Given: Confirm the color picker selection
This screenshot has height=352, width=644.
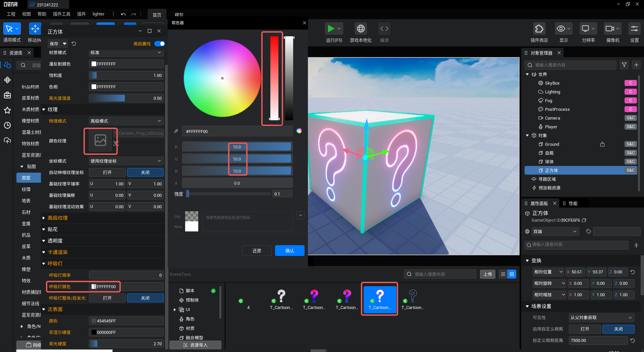Looking at the screenshot, I should (290, 251).
